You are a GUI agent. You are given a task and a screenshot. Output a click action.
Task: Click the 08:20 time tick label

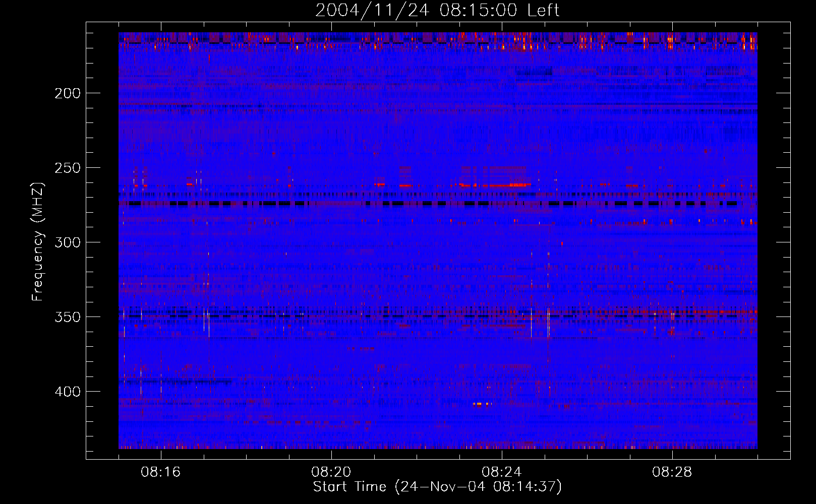click(x=331, y=472)
